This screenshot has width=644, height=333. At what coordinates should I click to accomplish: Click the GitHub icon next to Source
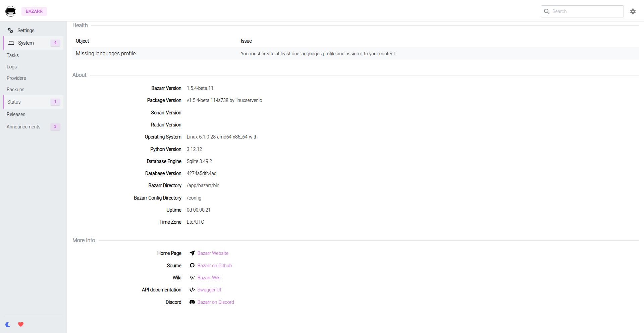click(x=192, y=265)
